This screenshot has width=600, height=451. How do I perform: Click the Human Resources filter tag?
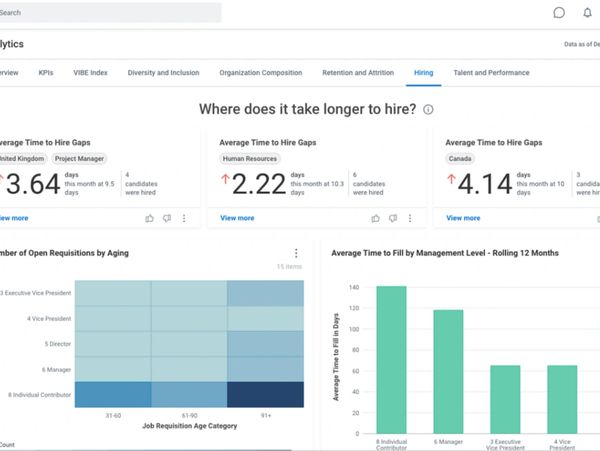(248, 158)
